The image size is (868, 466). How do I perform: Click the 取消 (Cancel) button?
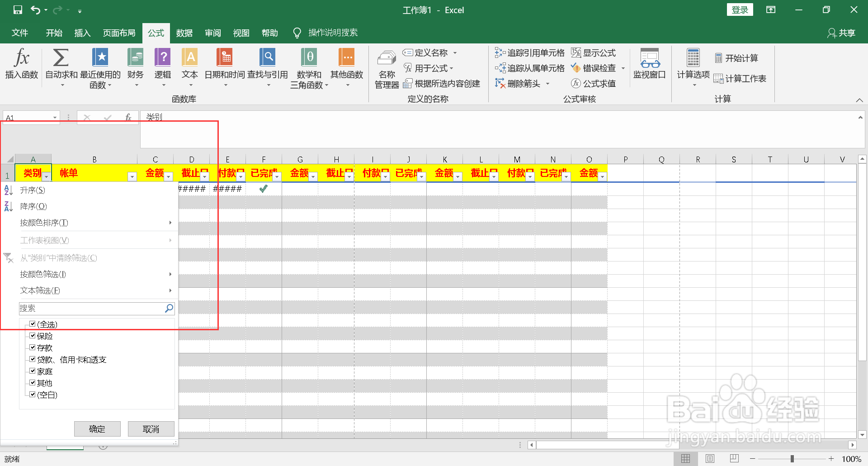tap(151, 428)
